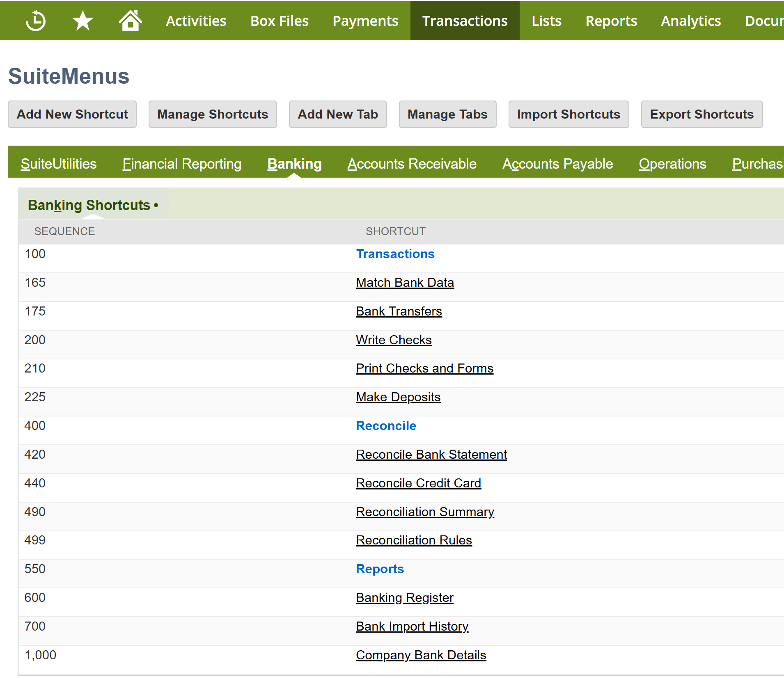This screenshot has height=679, width=784.
Task: Click the Import Shortcuts button
Action: (x=568, y=114)
